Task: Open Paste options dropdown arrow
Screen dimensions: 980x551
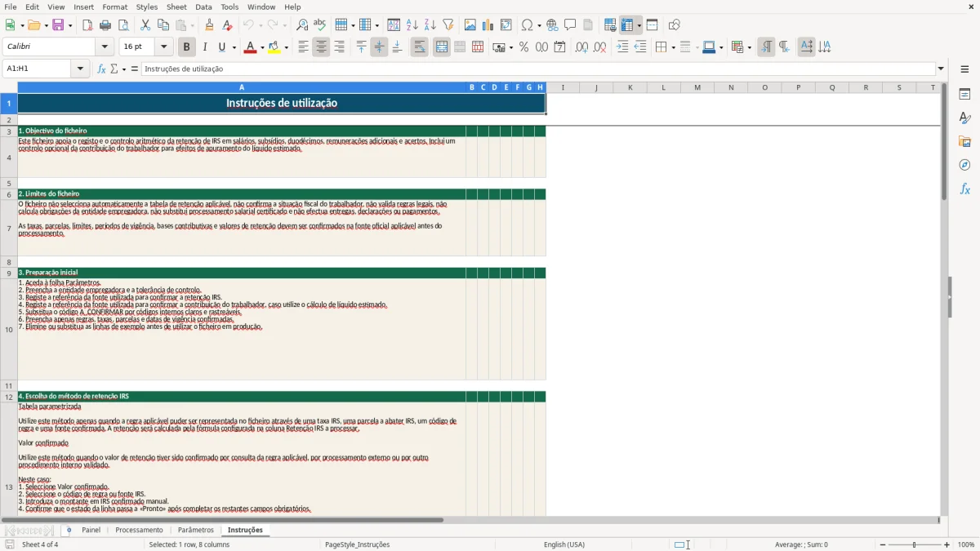Action: coord(194,25)
